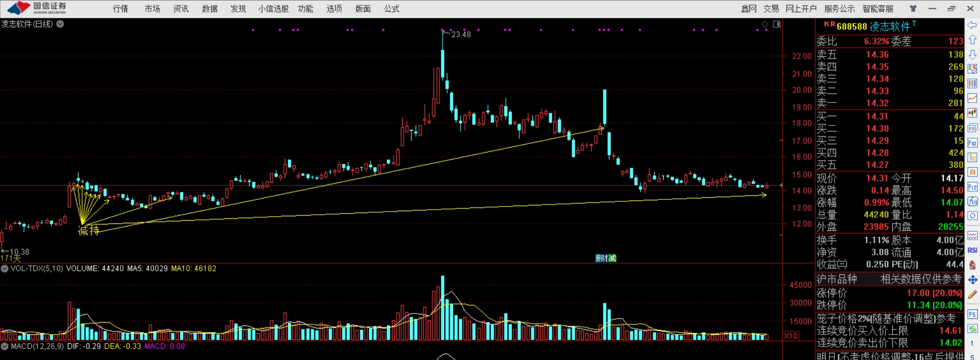Click the 鑫网 link
The height and width of the screenshot is (360, 980).
click(x=749, y=9)
